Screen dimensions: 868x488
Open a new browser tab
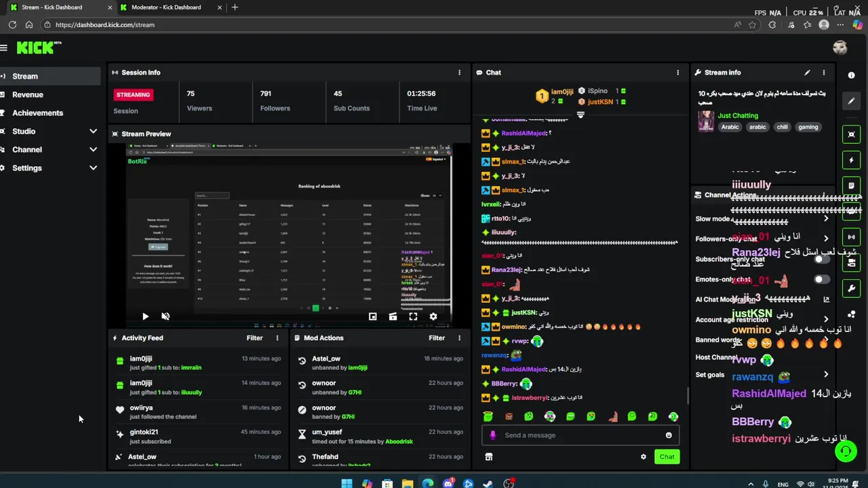235,7
